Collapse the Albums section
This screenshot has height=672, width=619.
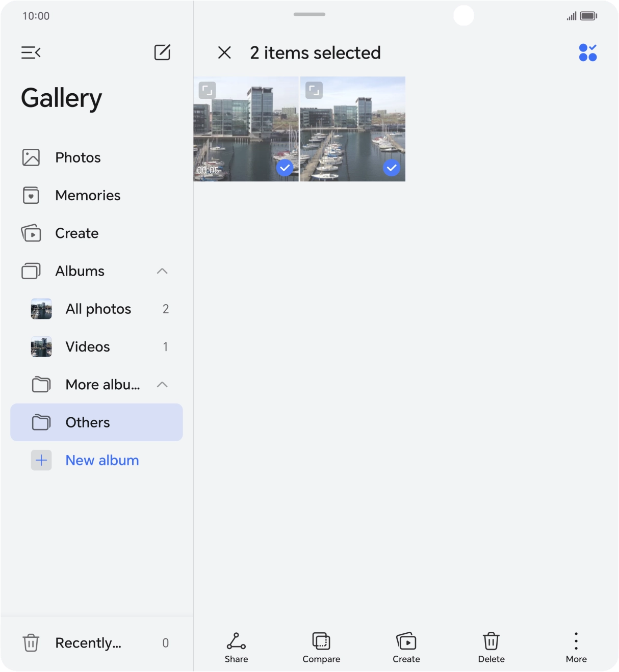pos(162,271)
